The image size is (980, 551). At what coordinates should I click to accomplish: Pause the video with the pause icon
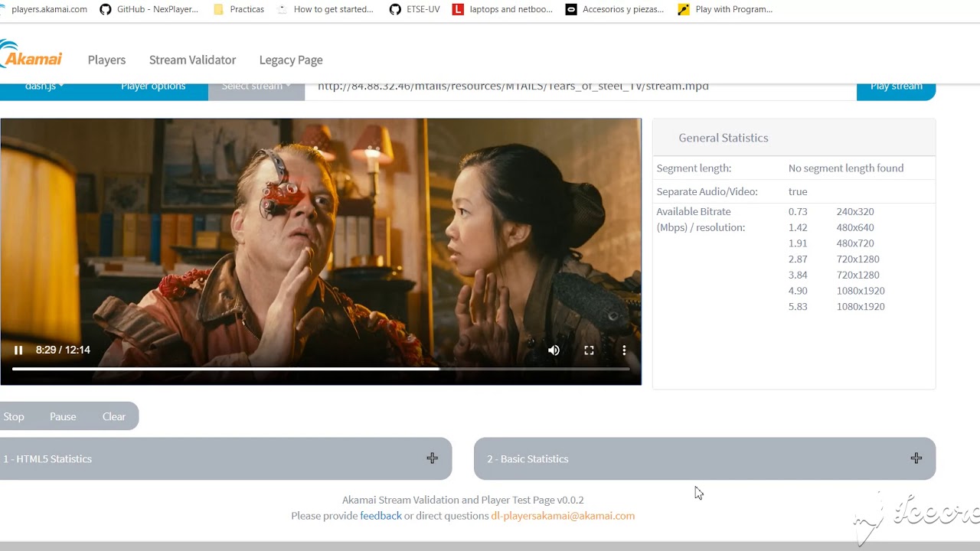coord(18,350)
